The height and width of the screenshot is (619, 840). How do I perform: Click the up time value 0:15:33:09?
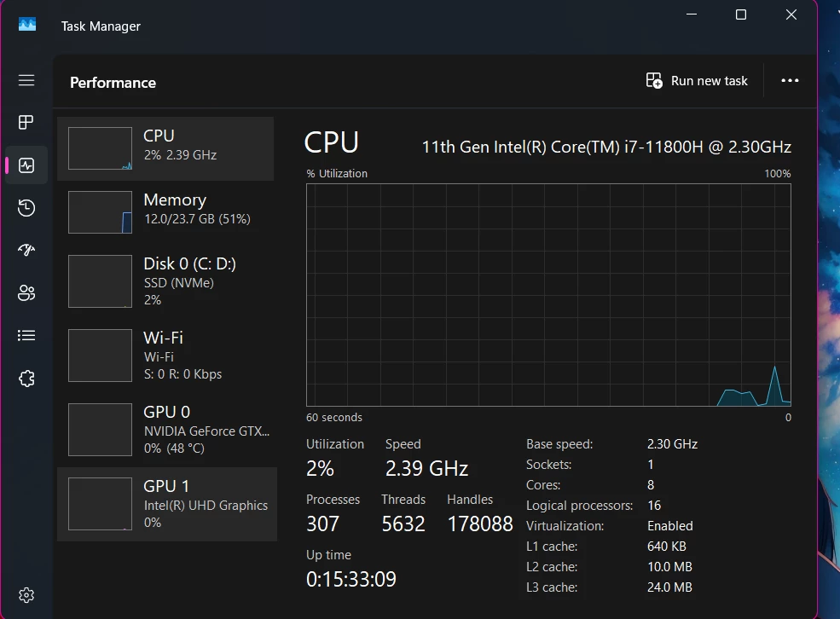click(350, 580)
